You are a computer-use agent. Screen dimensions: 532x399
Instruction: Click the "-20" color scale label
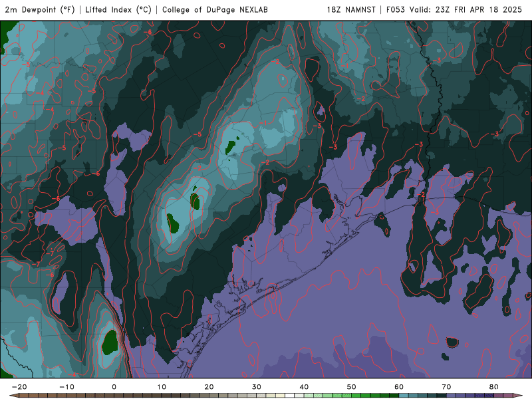pyautogui.click(x=19, y=387)
